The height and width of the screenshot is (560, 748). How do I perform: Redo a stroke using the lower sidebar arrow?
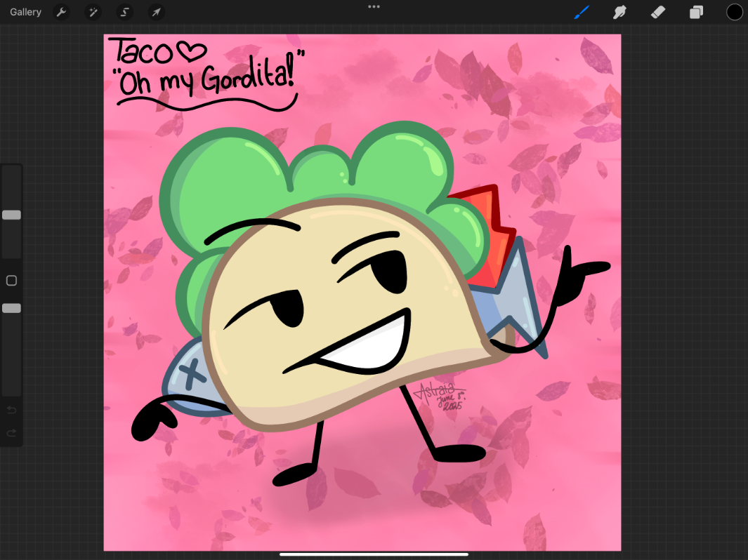pos(11,433)
